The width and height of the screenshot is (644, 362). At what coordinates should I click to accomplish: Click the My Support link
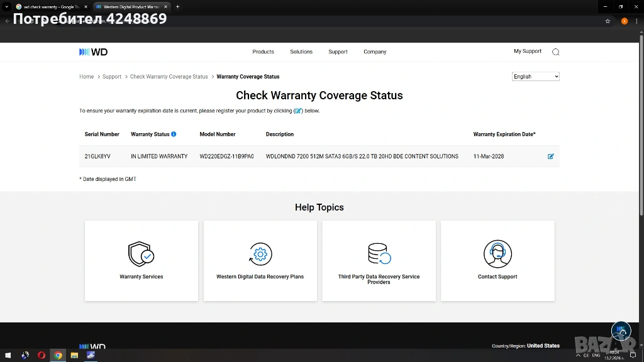coord(527,52)
